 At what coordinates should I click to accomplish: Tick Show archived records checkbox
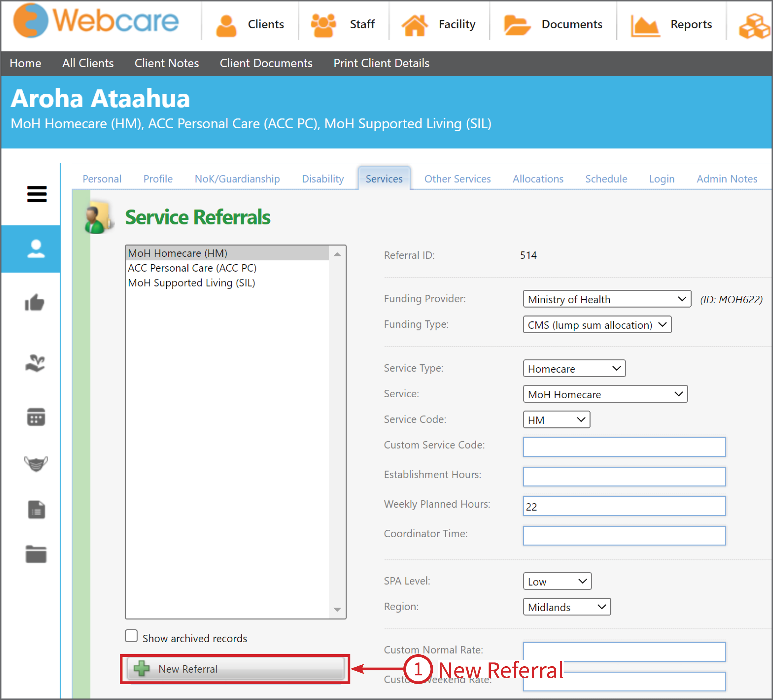(x=131, y=636)
